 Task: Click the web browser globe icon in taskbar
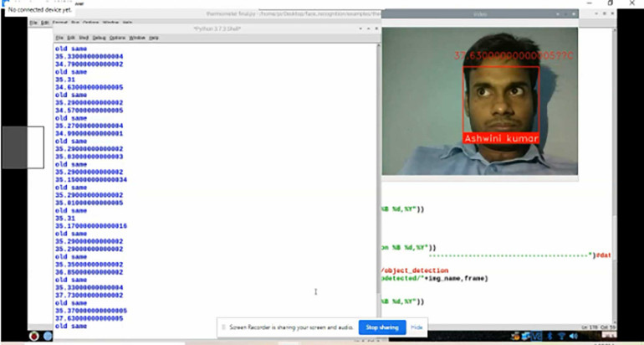pos(49,336)
